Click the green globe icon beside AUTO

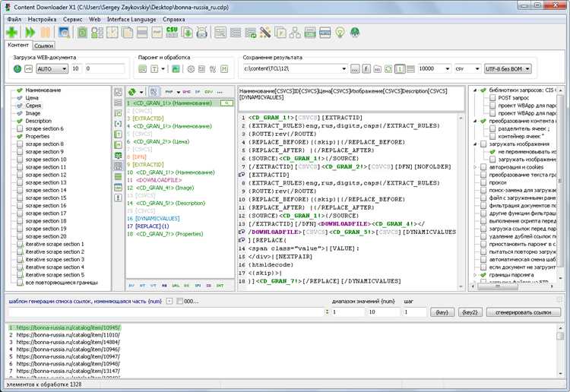pyautogui.click(x=17, y=68)
